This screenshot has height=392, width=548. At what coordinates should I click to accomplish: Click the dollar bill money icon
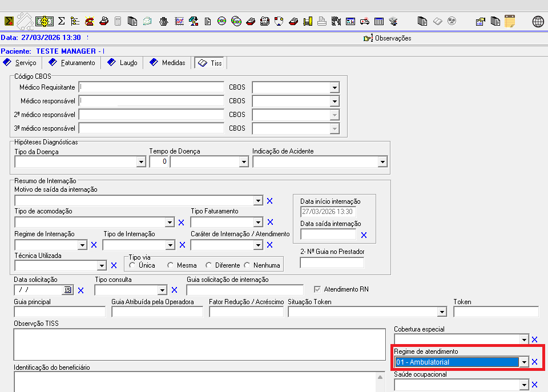[45, 22]
